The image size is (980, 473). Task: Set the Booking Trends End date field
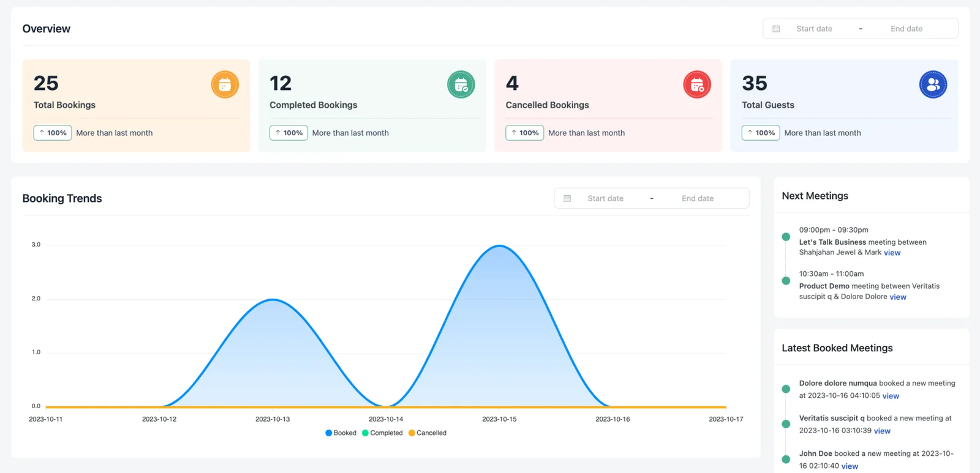coord(697,198)
